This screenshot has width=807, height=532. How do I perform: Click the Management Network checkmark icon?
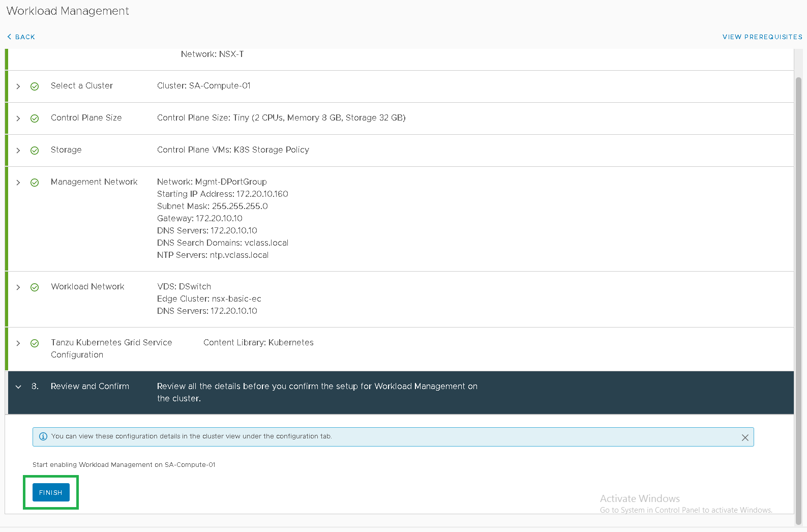point(35,183)
